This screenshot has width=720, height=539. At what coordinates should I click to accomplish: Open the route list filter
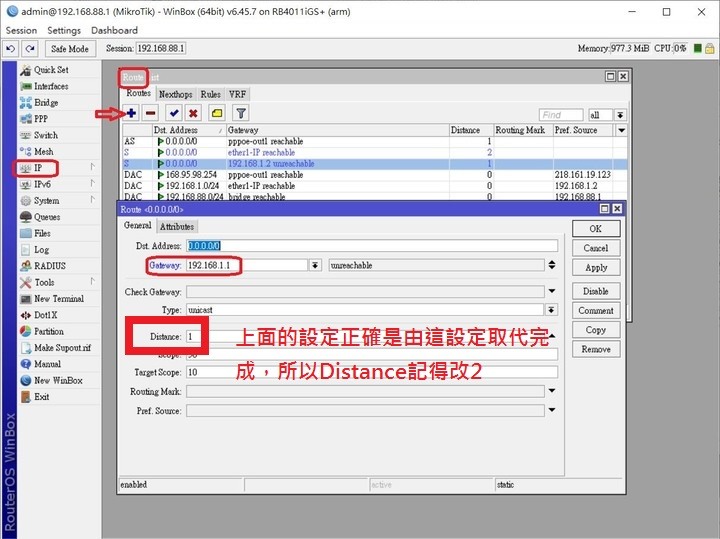click(x=241, y=113)
